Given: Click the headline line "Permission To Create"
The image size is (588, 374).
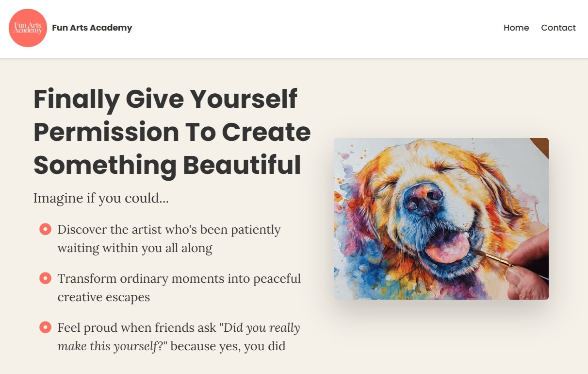Looking at the screenshot, I should 172,132.
